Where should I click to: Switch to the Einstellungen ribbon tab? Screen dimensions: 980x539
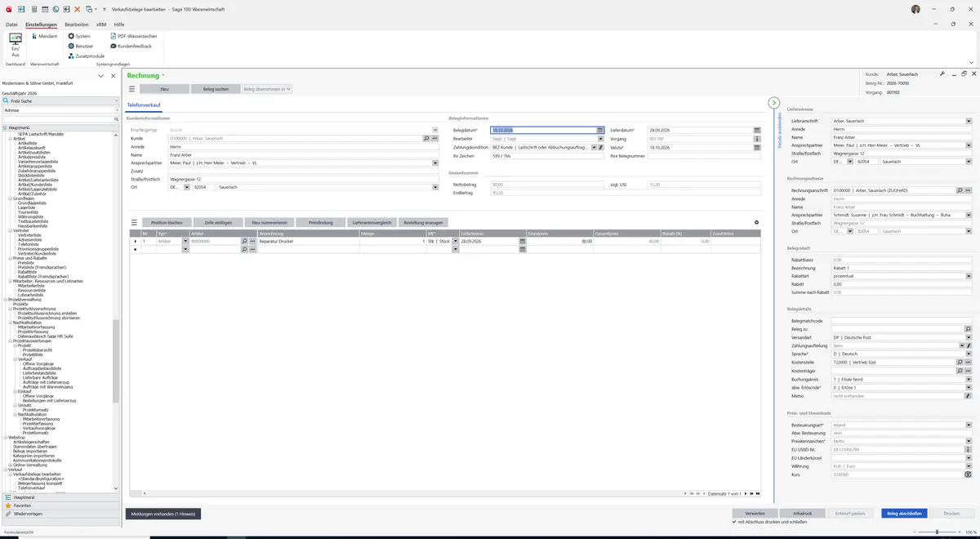[x=41, y=24]
